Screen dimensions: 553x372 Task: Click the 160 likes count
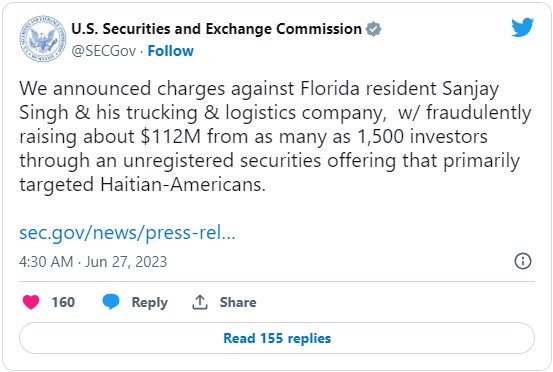click(x=63, y=302)
